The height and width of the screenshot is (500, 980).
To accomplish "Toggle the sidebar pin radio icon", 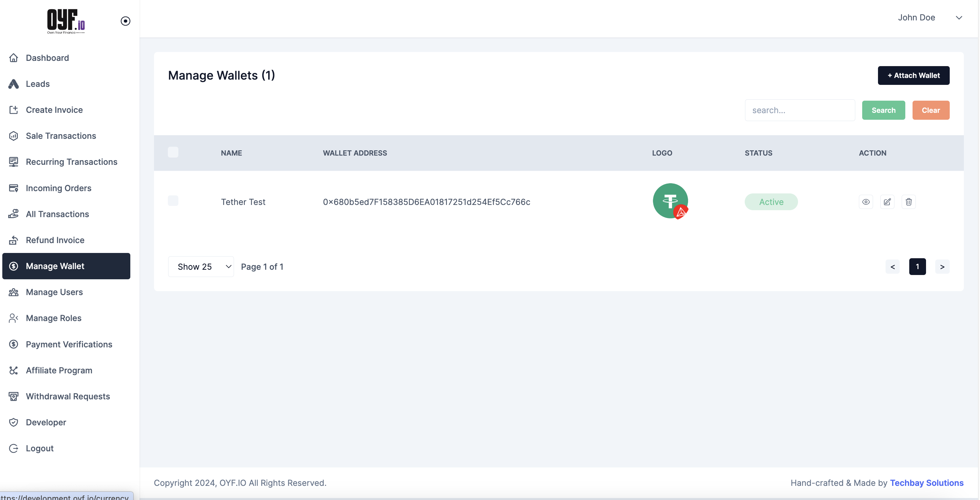I will pyautogui.click(x=125, y=21).
